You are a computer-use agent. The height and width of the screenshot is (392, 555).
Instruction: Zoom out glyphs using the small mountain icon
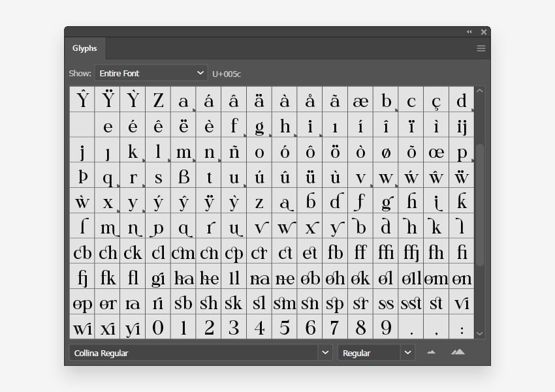[x=431, y=352]
